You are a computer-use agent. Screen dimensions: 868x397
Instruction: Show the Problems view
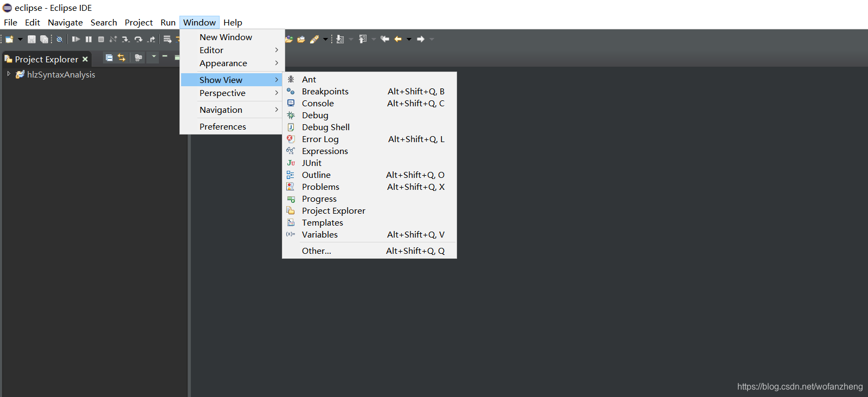coord(369,187)
